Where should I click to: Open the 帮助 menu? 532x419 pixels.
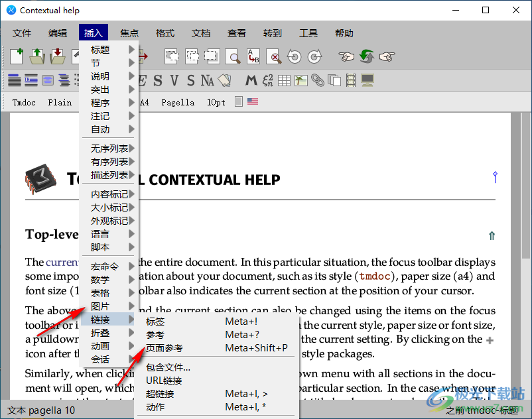[x=344, y=33]
